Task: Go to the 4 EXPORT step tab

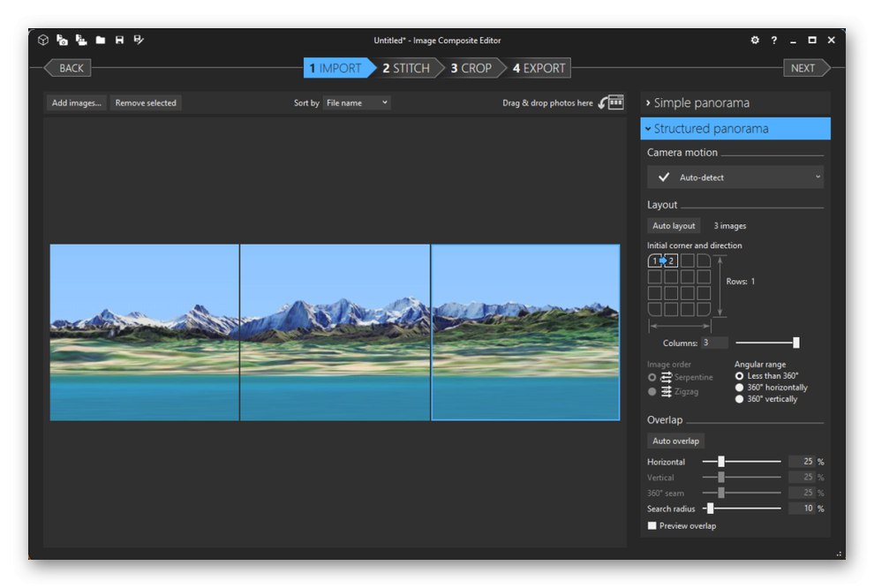Action: pyautogui.click(x=540, y=68)
